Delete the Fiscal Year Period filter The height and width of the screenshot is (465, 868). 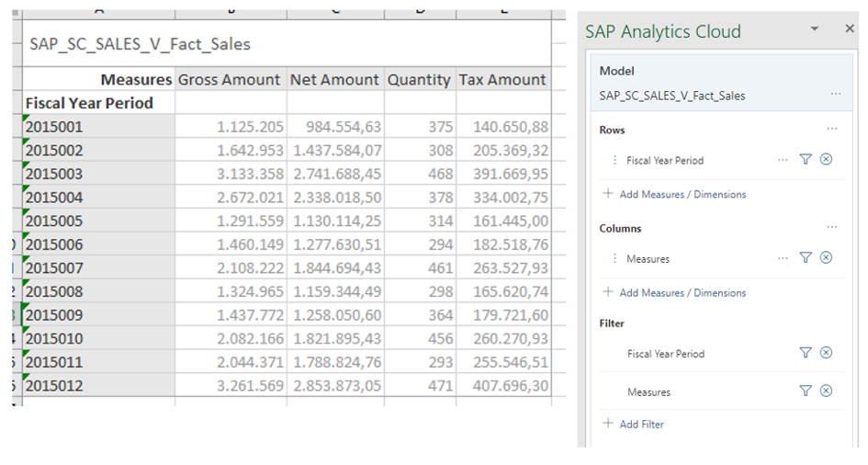pyautogui.click(x=826, y=353)
